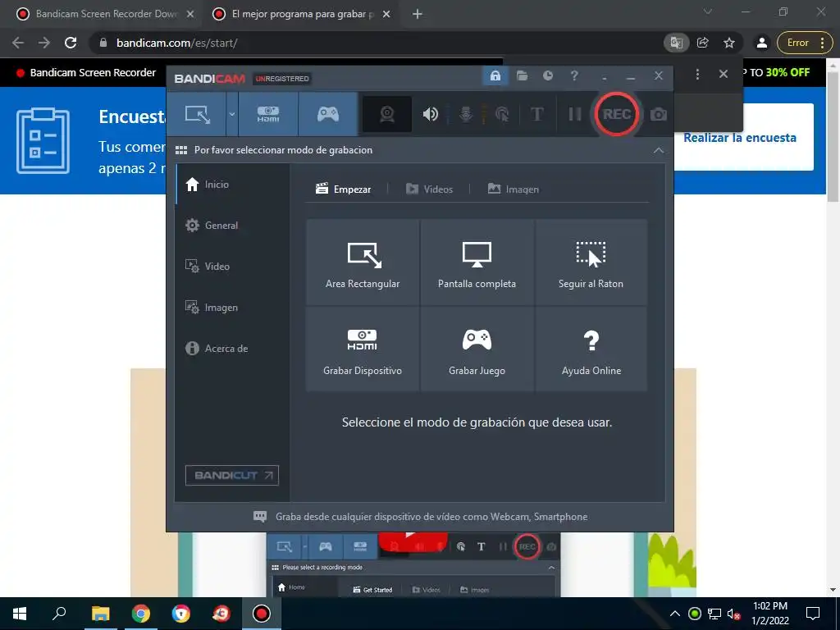Click the pause recording button
The width and height of the screenshot is (840, 630).
pyautogui.click(x=574, y=114)
